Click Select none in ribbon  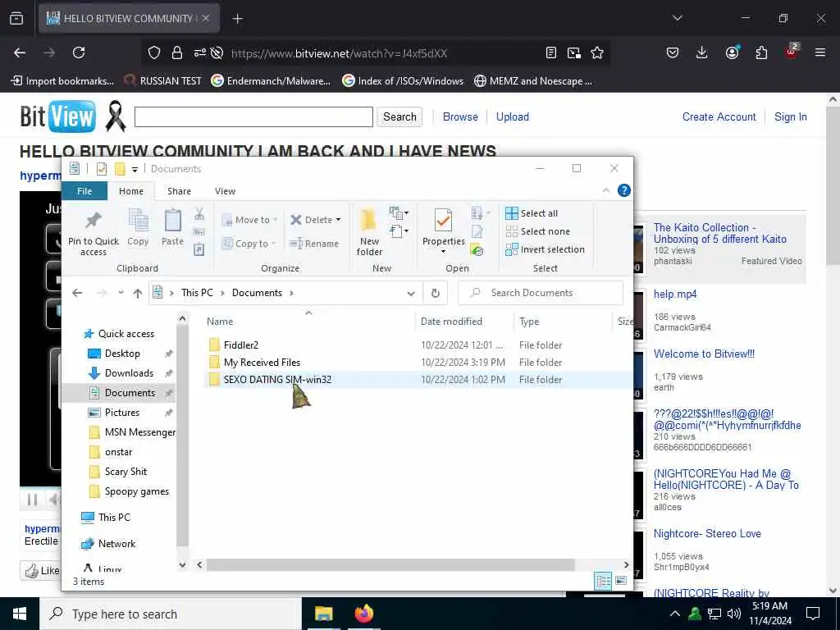[538, 231]
